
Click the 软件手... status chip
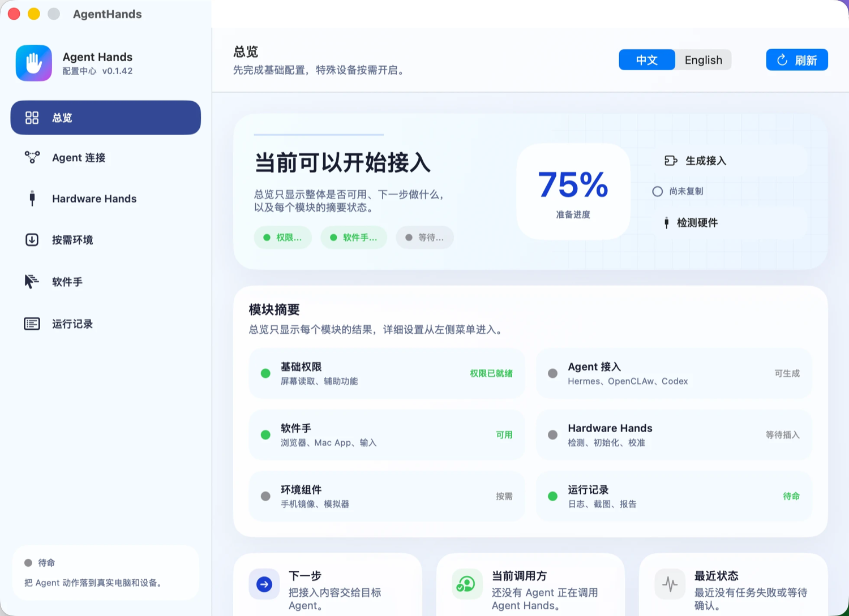pos(354,238)
